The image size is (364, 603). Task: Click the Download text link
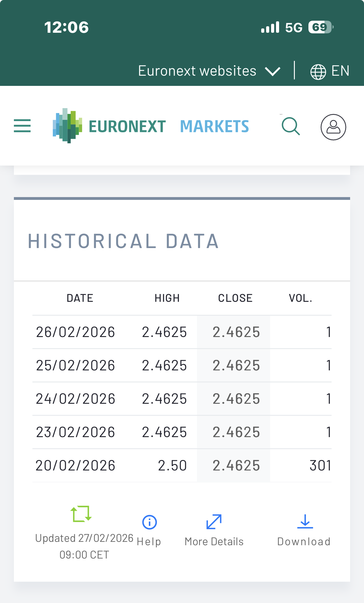[304, 542]
